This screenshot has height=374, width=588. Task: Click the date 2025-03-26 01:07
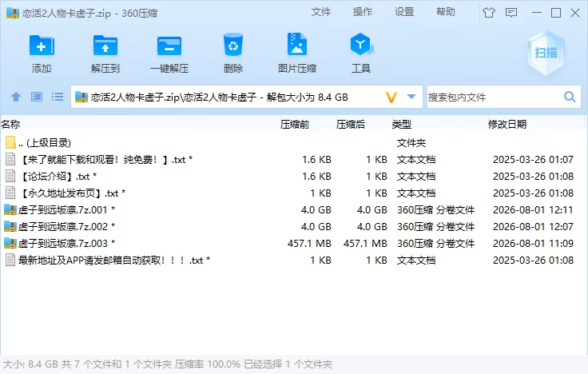click(x=533, y=159)
